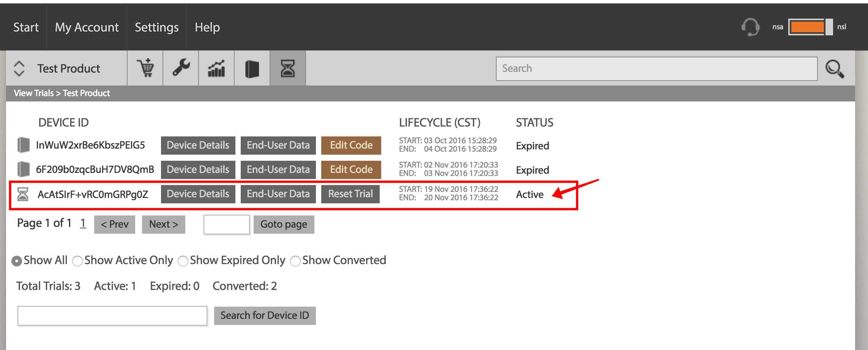Click the Active: 1 summary text
This screenshot has width=868, height=350.
[x=115, y=286]
